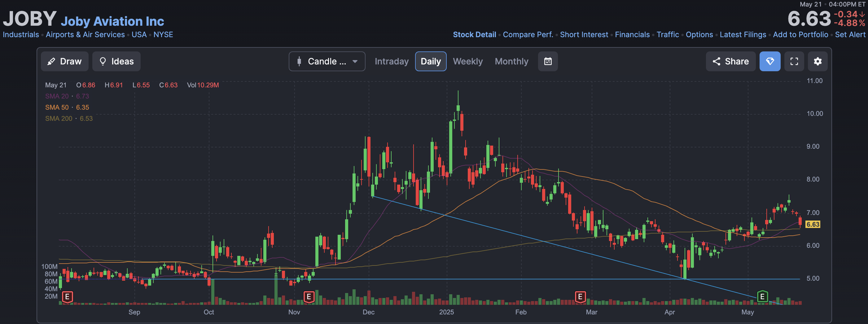Open Short Interest page

tap(584, 34)
